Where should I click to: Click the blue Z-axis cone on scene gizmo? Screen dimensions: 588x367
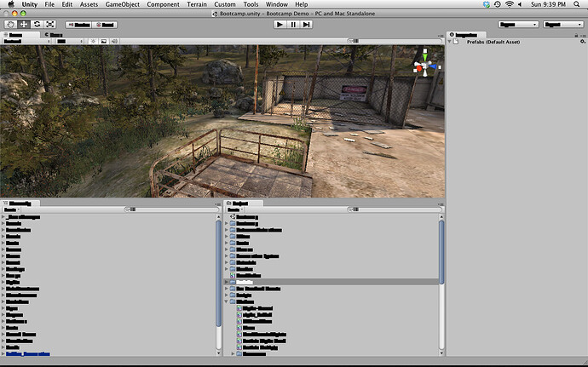[433, 66]
